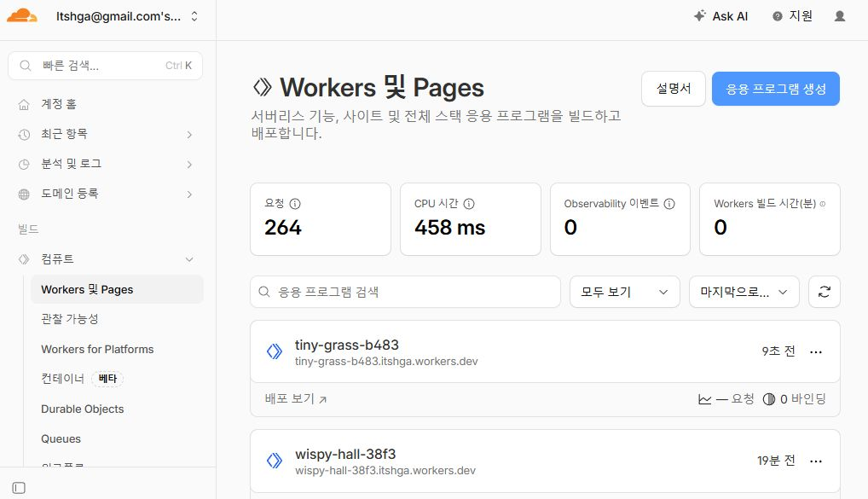Click the info icon next to Observability 이벤트

(x=669, y=204)
